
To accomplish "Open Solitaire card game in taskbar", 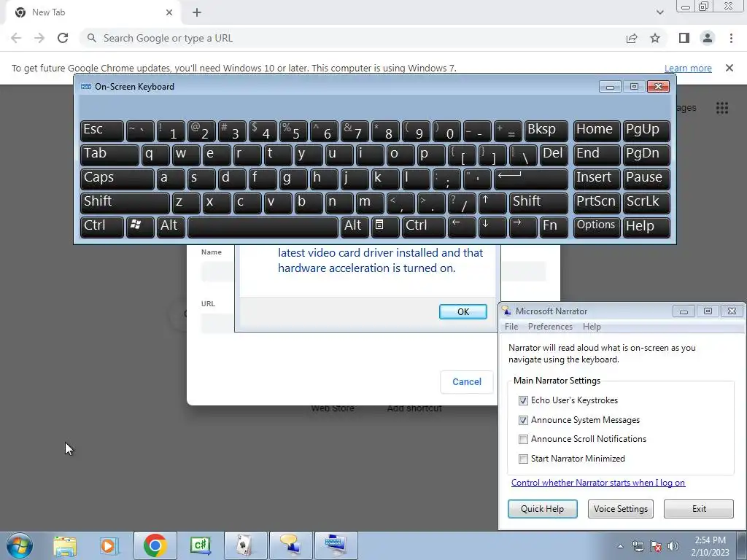I will pyautogui.click(x=245, y=545).
